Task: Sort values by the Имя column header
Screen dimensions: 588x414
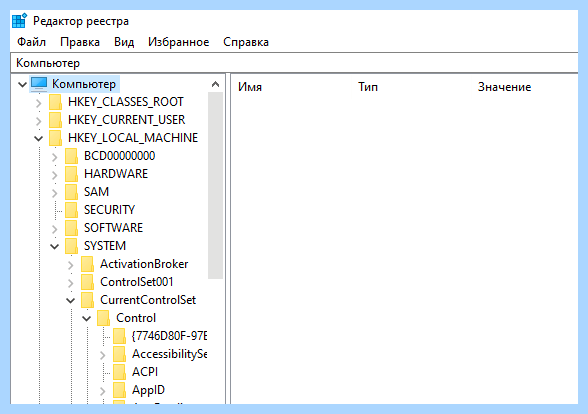Action: coord(250,87)
